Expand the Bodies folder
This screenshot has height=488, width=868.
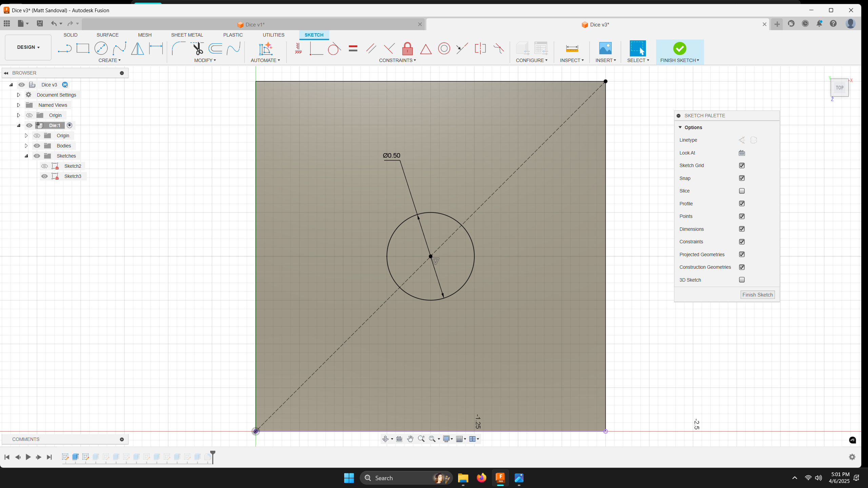[x=26, y=146]
